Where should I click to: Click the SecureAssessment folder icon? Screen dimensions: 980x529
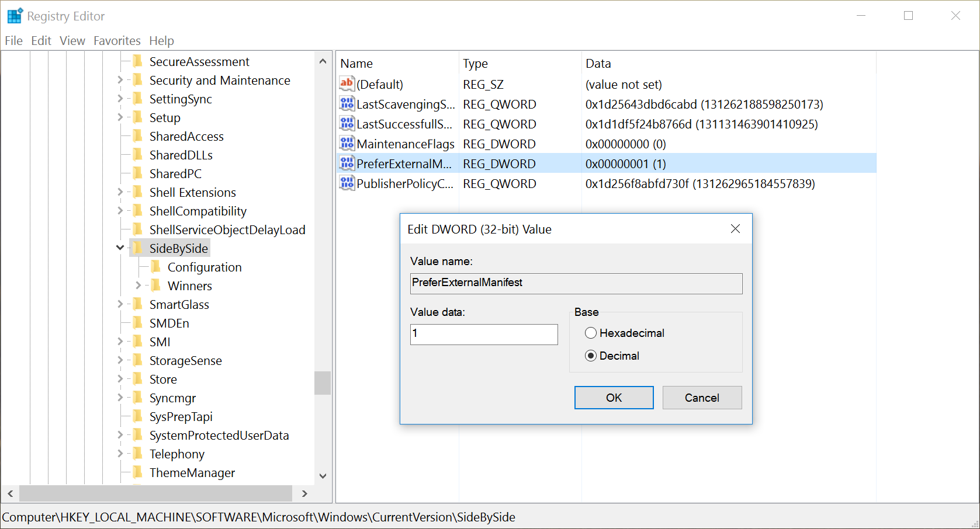coord(138,61)
